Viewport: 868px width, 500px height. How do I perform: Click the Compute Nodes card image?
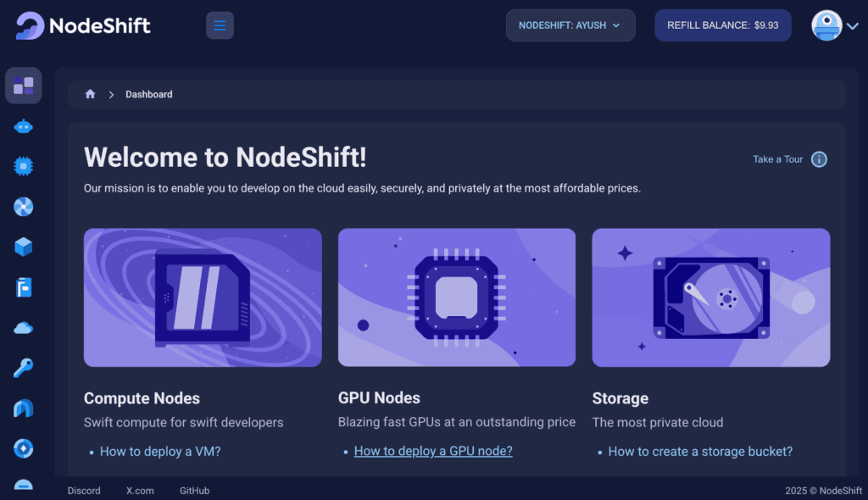click(x=203, y=297)
